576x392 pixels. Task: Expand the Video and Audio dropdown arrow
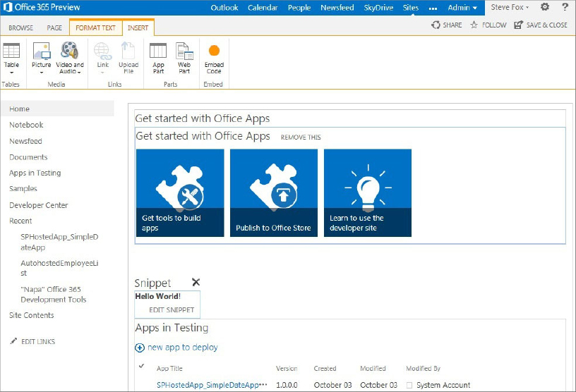[x=79, y=73]
